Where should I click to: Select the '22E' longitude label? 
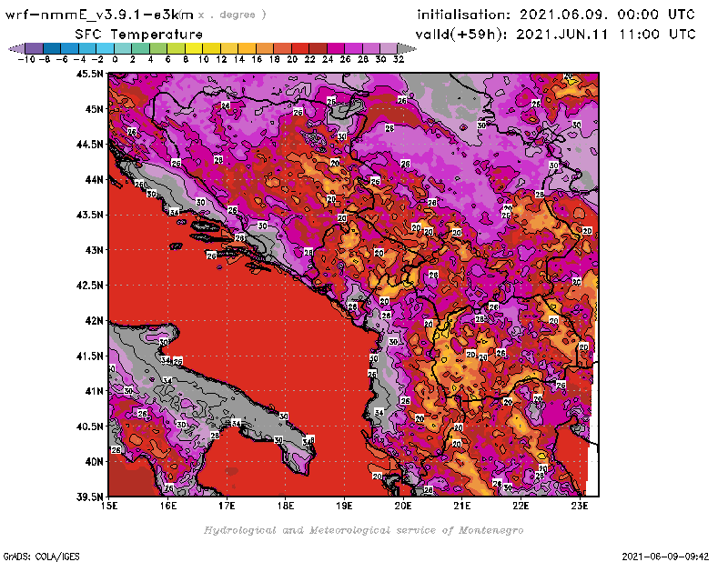pos(521,506)
